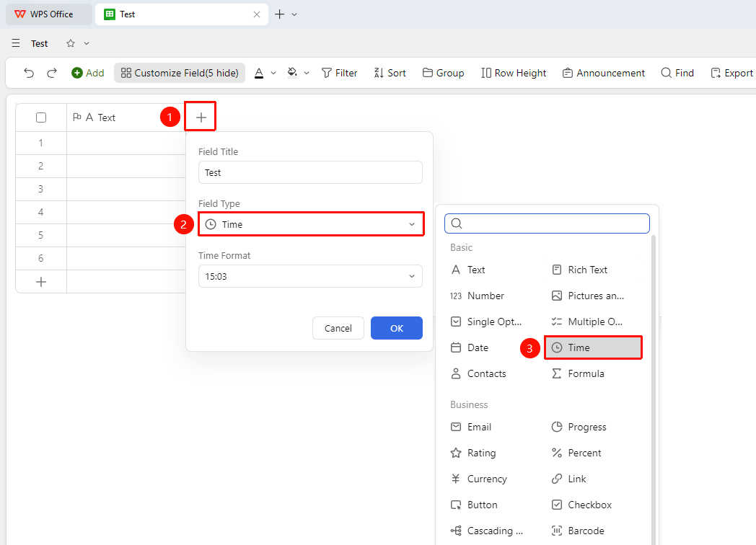Click the field type search box

(548, 223)
